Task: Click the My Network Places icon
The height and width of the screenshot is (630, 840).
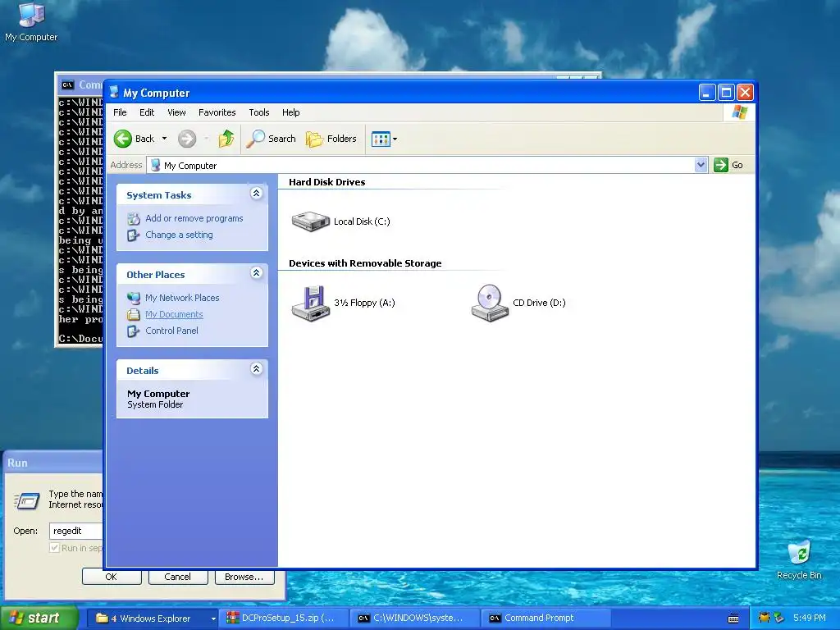Action: point(134,298)
